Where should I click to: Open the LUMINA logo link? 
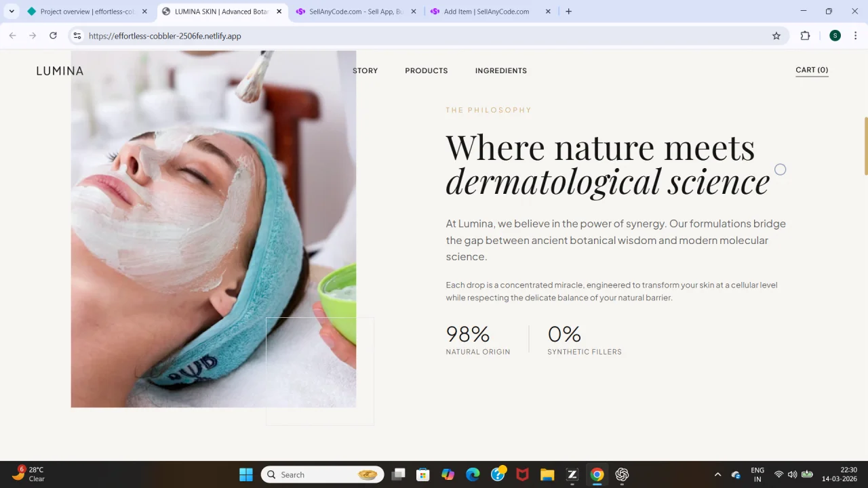[x=60, y=70]
